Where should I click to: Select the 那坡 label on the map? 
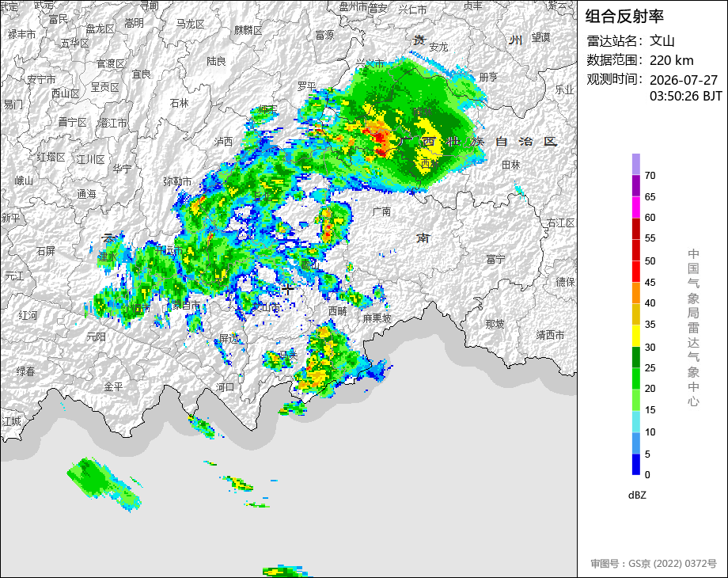[x=495, y=324]
